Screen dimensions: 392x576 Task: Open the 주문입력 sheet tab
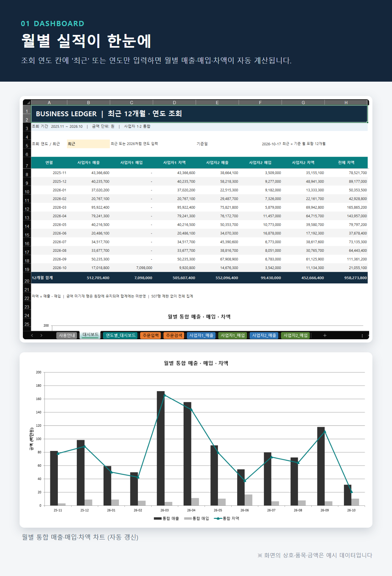point(151,335)
